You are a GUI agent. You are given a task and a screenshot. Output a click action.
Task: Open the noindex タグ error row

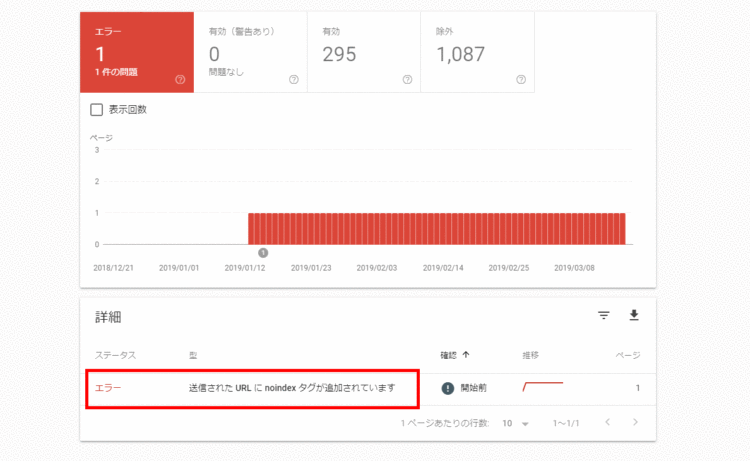(x=292, y=387)
